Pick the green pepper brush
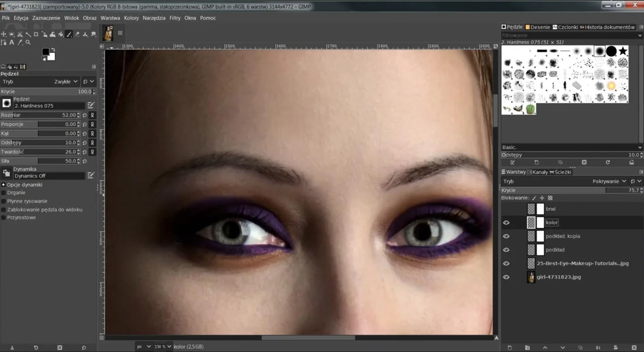The image size is (644, 352). click(530, 109)
